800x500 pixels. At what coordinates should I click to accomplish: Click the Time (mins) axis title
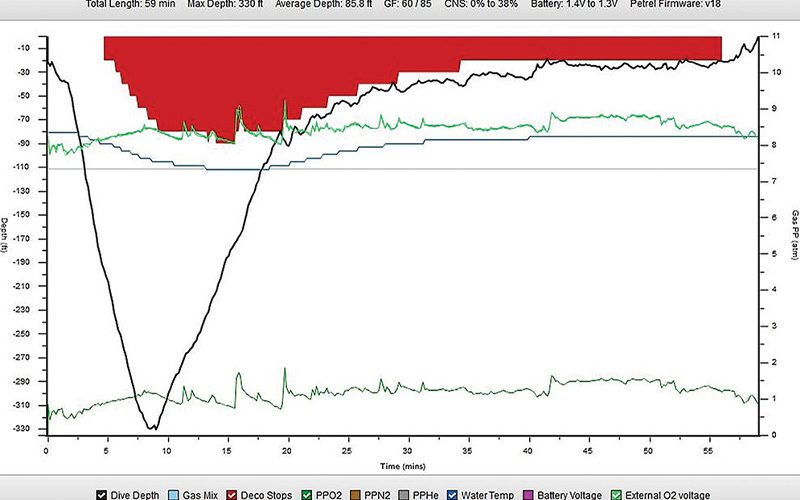[x=399, y=466]
